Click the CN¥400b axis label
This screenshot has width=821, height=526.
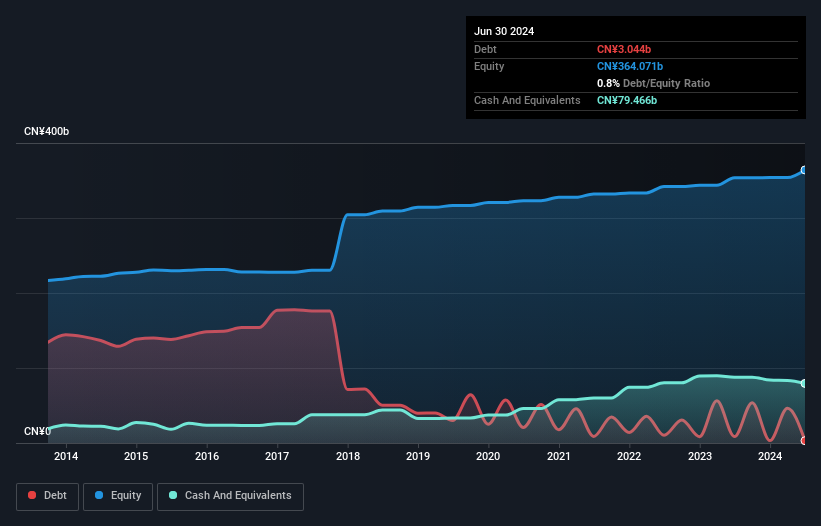[47, 131]
